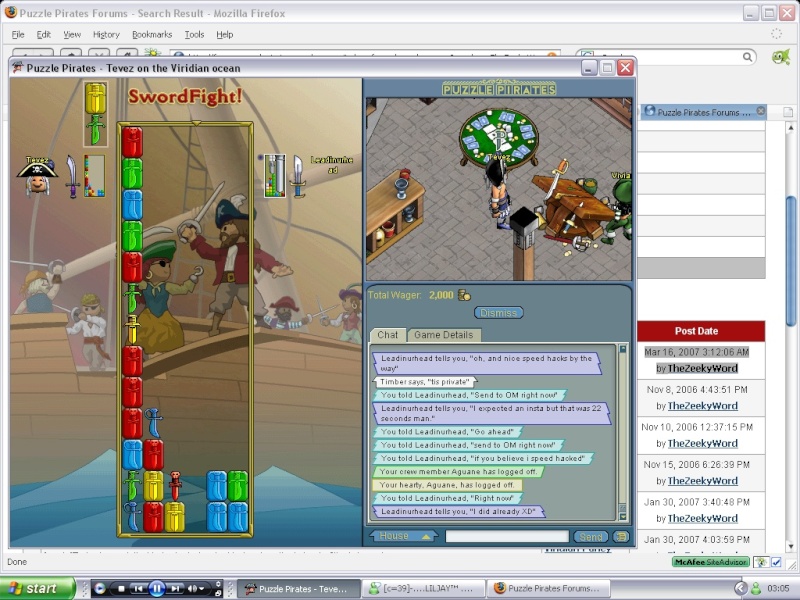Click the chat message input field
The height and width of the screenshot is (600, 800).
(x=507, y=536)
